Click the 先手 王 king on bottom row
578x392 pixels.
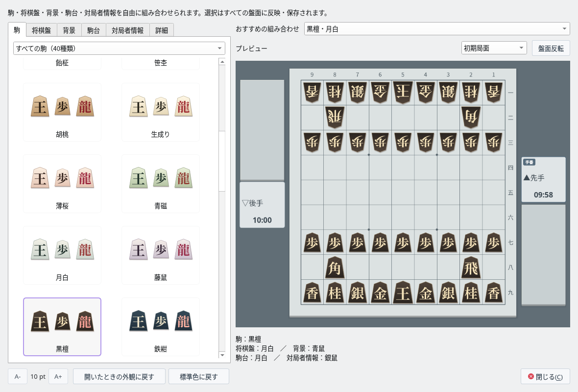coord(403,293)
